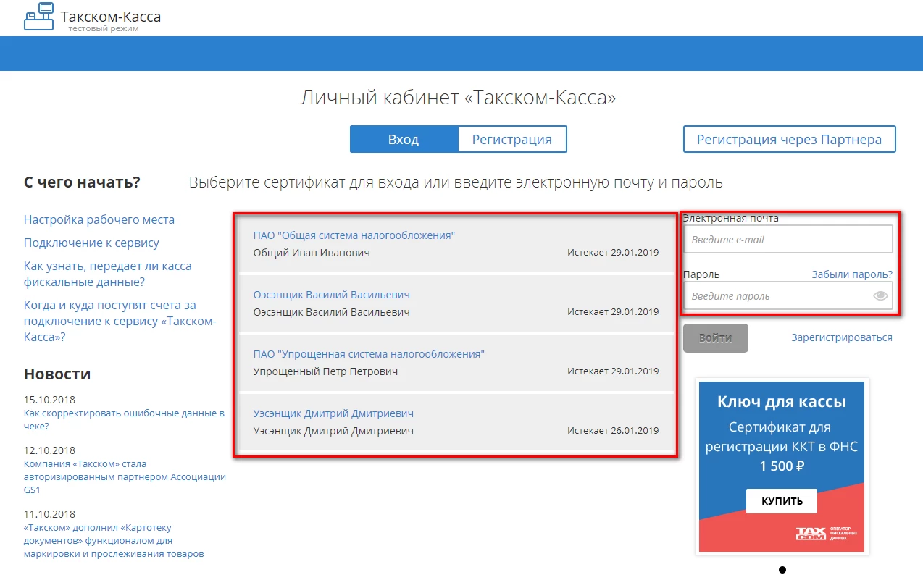Follow the Зарегистрироваться link
Image resolution: width=923 pixels, height=588 pixels.
coord(842,337)
